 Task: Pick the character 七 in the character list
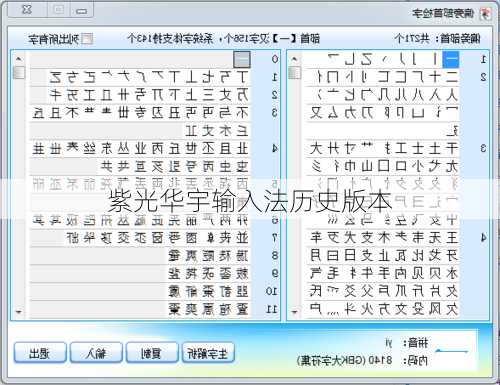point(208,77)
